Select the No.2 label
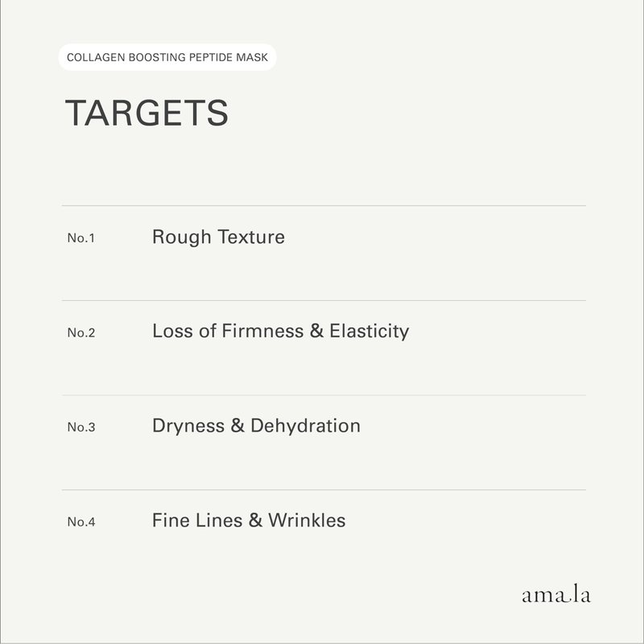 81,332
